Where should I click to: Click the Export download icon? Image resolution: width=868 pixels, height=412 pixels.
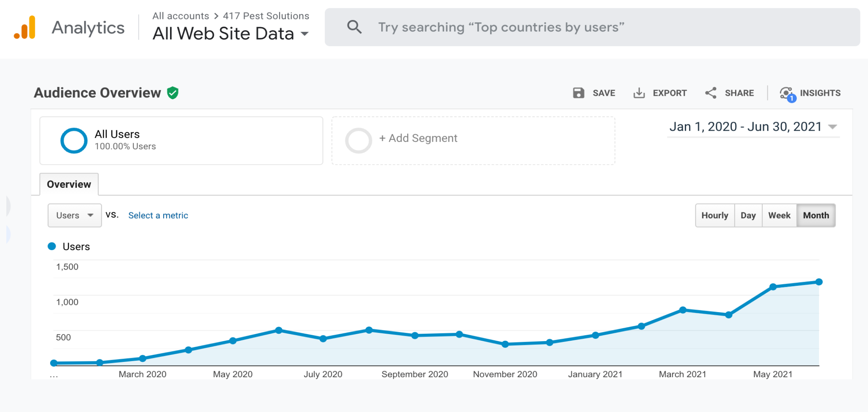point(639,93)
